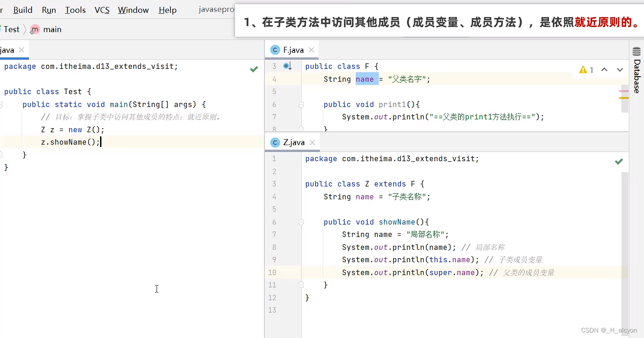Click fold end marker on Z.java line 11

tap(301, 285)
